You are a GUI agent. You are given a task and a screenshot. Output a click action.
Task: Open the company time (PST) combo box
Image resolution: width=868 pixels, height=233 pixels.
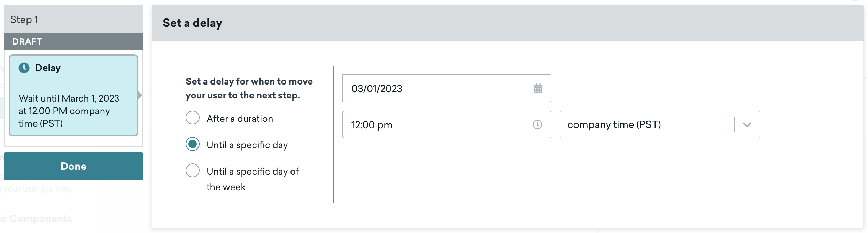(x=649, y=124)
